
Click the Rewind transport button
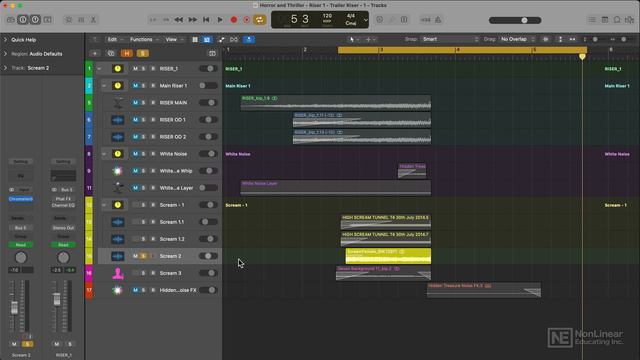pos(179,20)
